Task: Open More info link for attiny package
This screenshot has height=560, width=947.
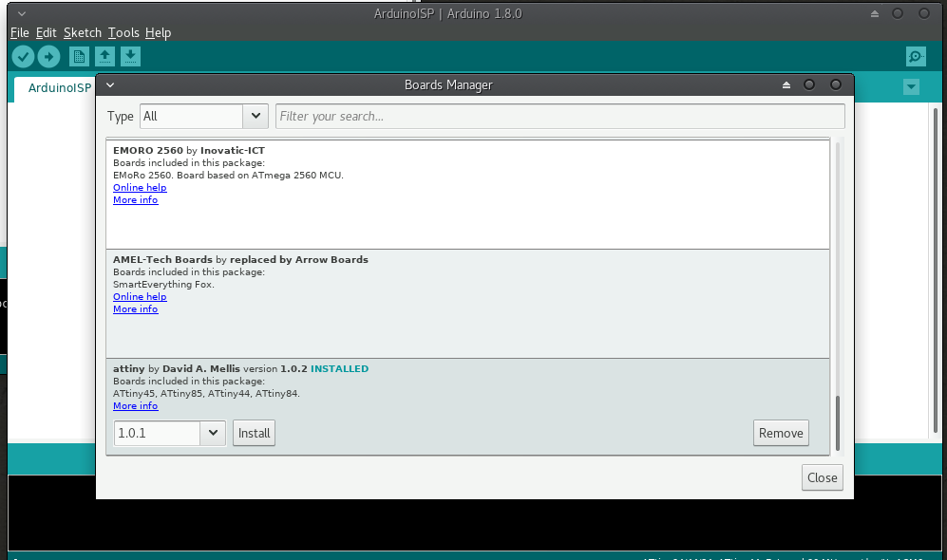Action: pyautogui.click(x=135, y=406)
